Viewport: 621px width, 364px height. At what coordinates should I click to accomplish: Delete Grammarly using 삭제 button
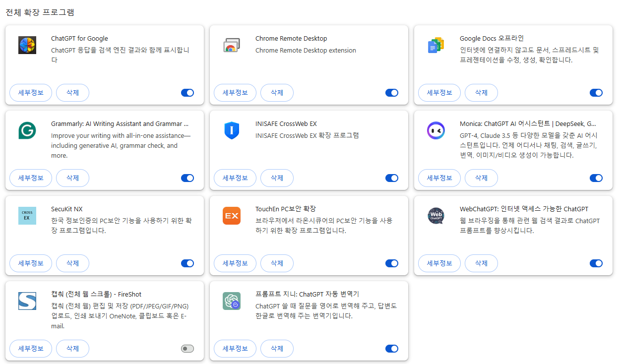(72, 178)
